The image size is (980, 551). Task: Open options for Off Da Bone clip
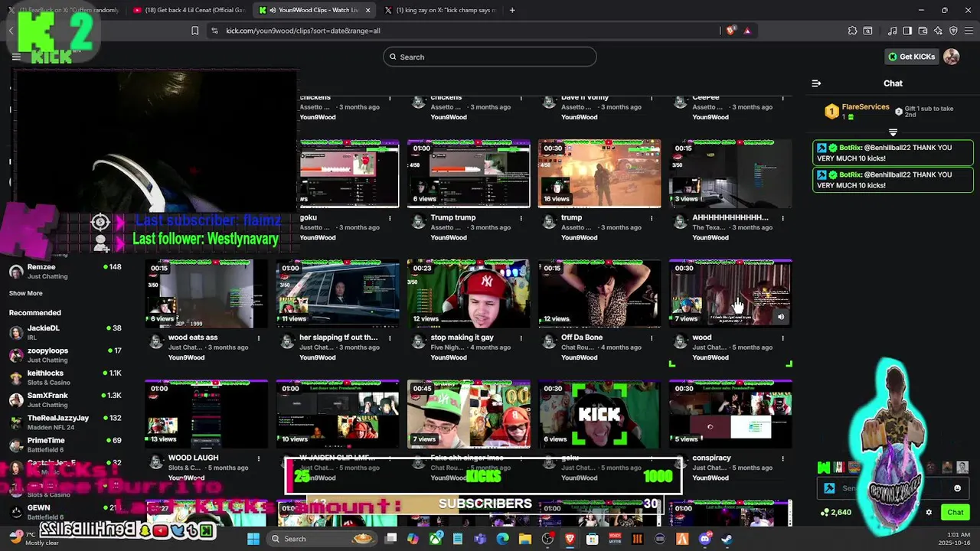[x=652, y=337]
